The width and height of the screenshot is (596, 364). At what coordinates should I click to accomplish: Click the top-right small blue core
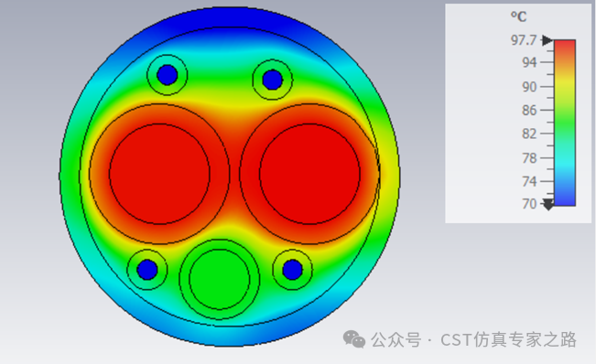point(272,80)
